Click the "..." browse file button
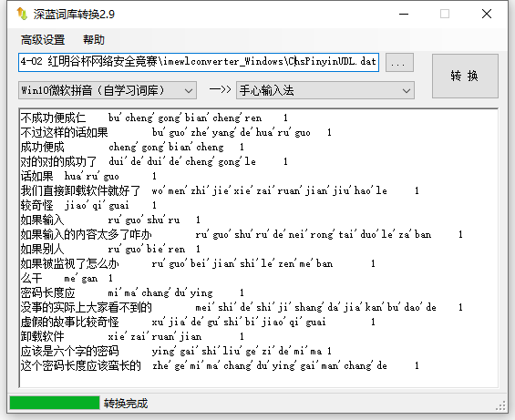Image resolution: width=515 pixels, height=420 pixels. (399, 62)
